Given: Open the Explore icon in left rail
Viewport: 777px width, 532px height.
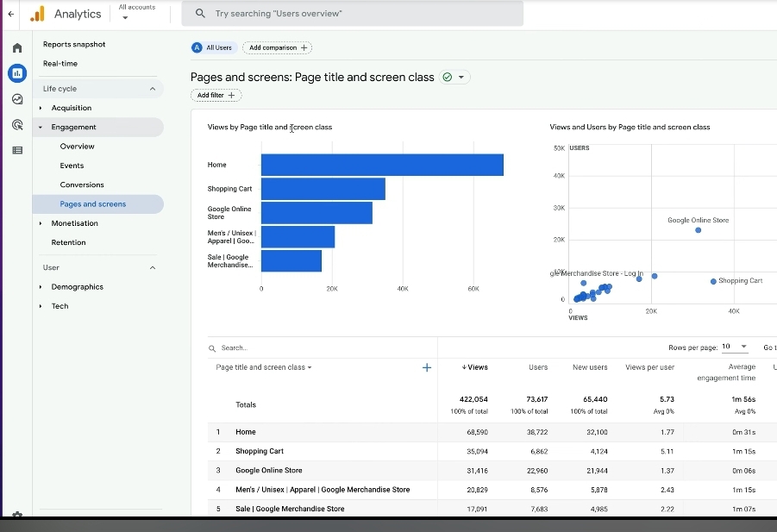Looking at the screenshot, I should point(16,99).
